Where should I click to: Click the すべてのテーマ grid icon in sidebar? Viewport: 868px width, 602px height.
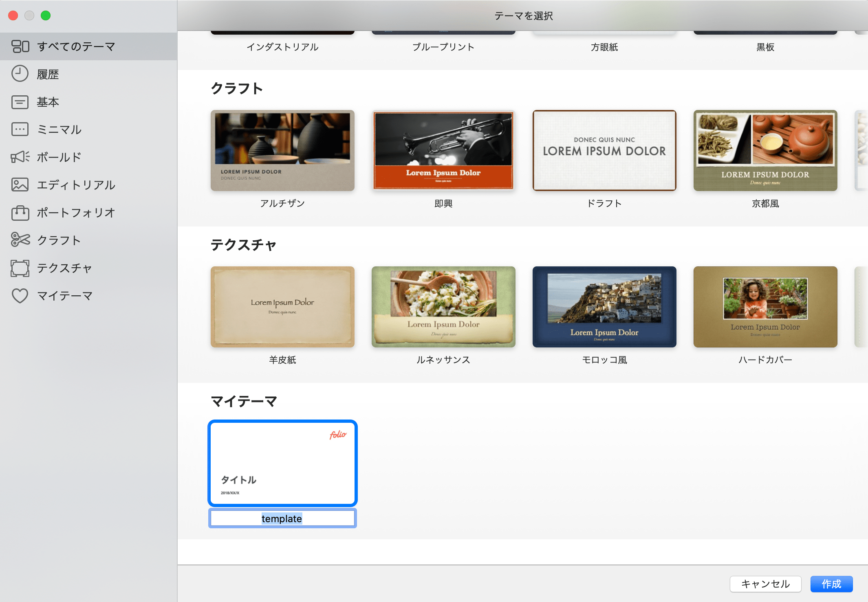[20, 46]
